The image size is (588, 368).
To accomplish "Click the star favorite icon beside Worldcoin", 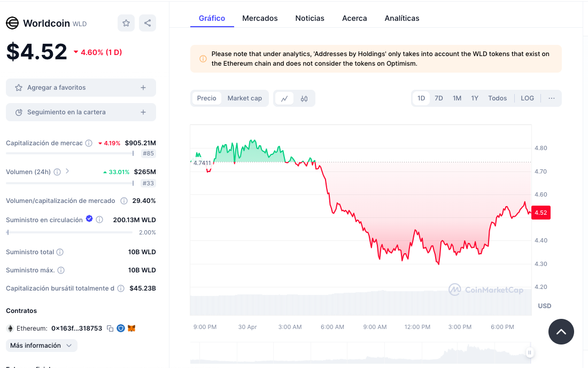I will point(126,23).
